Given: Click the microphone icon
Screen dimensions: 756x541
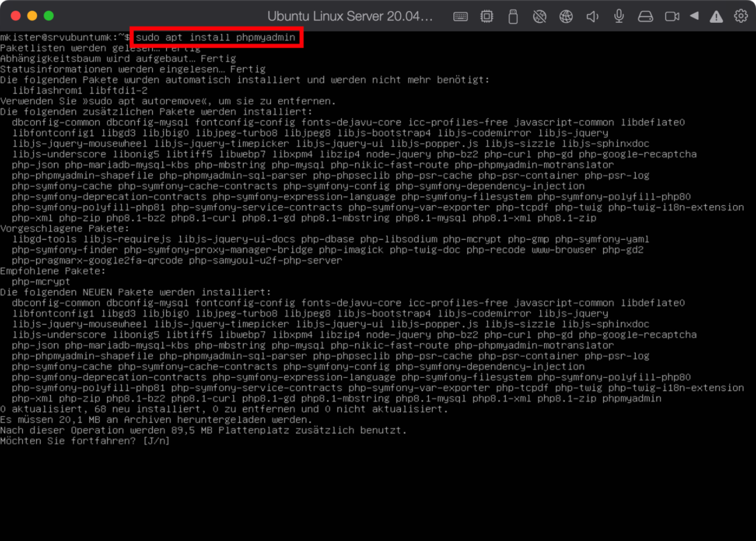Looking at the screenshot, I should [x=619, y=16].
